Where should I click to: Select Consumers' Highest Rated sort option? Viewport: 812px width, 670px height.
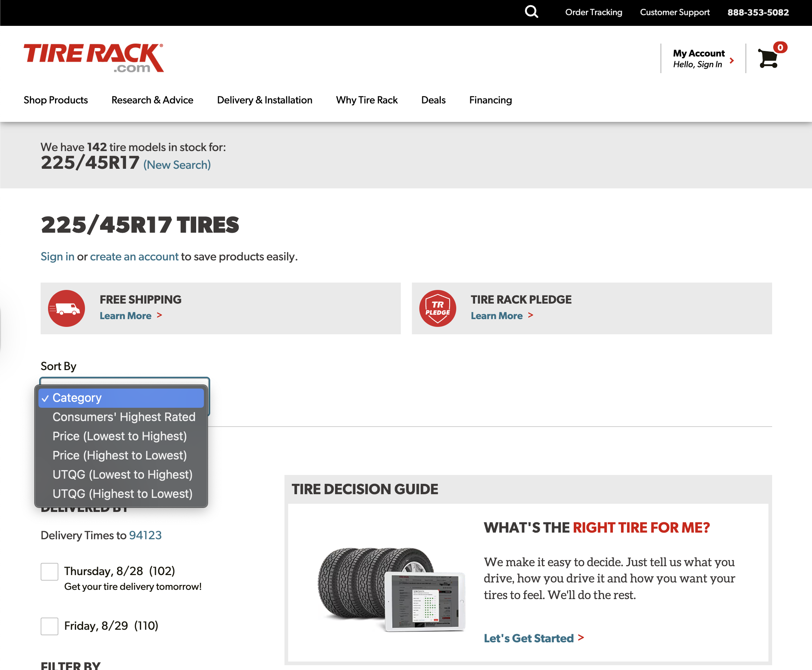coord(124,417)
